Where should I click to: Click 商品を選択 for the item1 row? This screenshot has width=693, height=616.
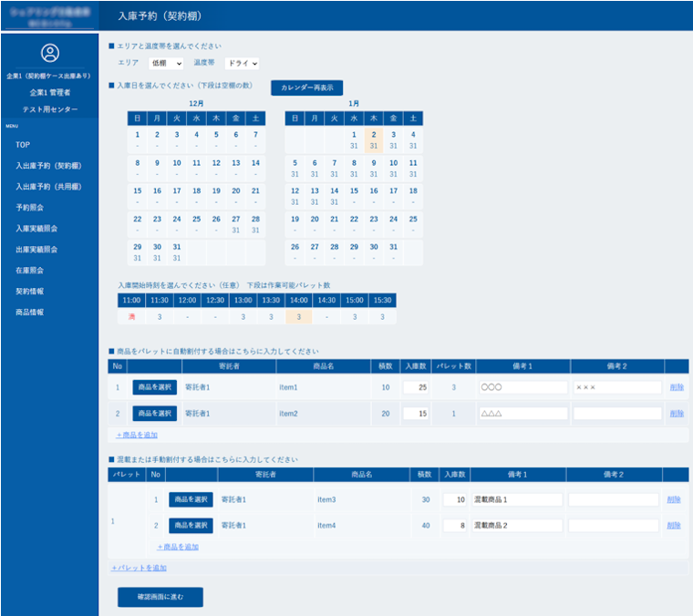click(154, 387)
